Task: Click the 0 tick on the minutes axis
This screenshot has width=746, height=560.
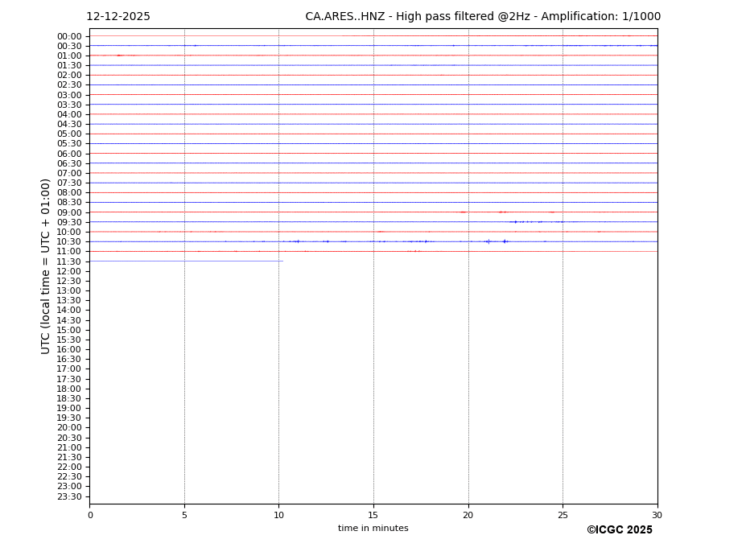Action: 90,515
